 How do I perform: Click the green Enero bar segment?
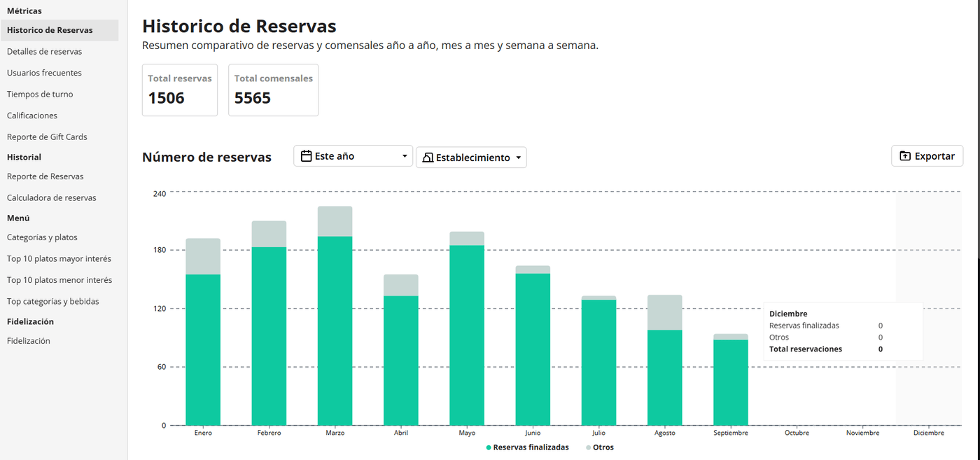(203, 350)
